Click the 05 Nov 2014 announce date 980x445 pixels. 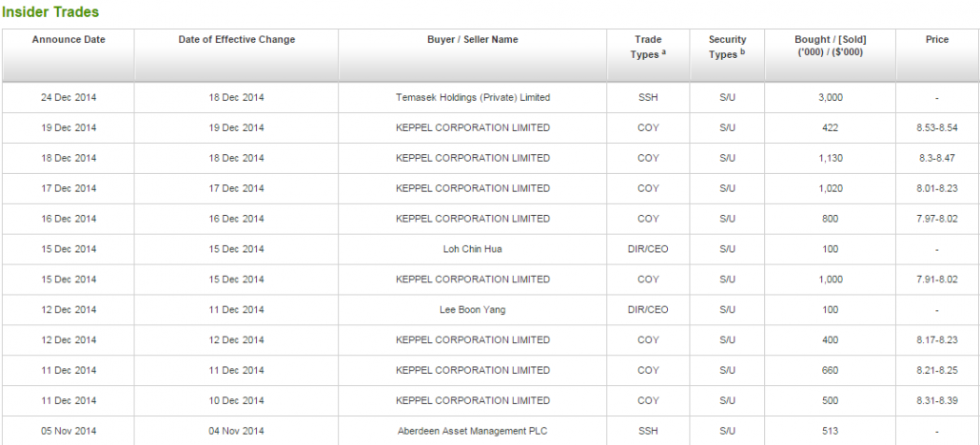69,432
